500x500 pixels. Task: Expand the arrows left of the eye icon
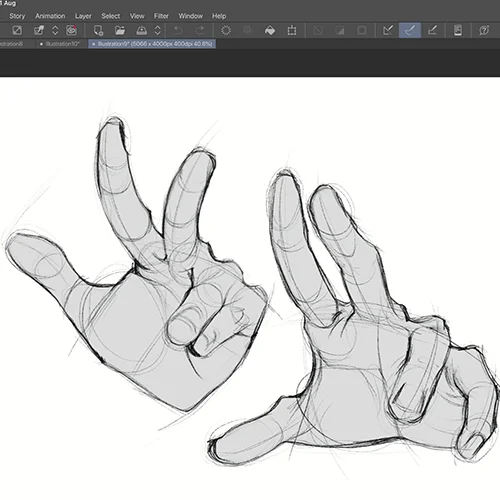pyautogui.click(x=55, y=31)
